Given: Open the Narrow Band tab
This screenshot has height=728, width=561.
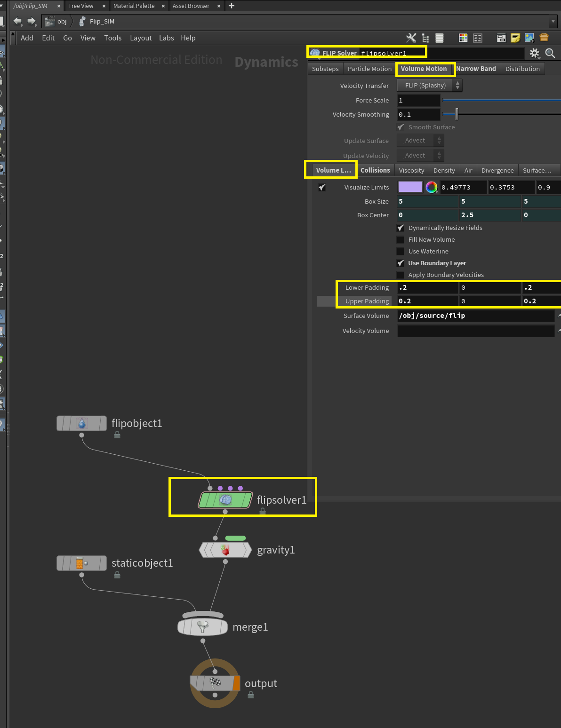Looking at the screenshot, I should (x=476, y=69).
